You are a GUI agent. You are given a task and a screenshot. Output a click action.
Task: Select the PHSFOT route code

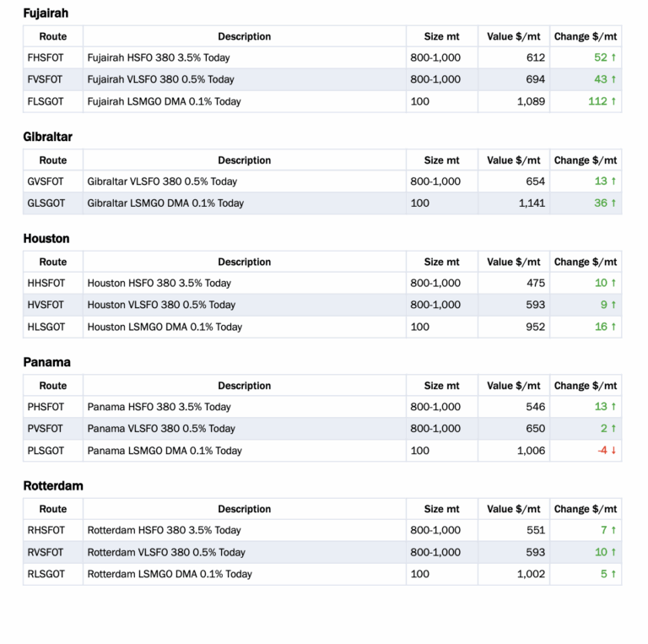46,407
